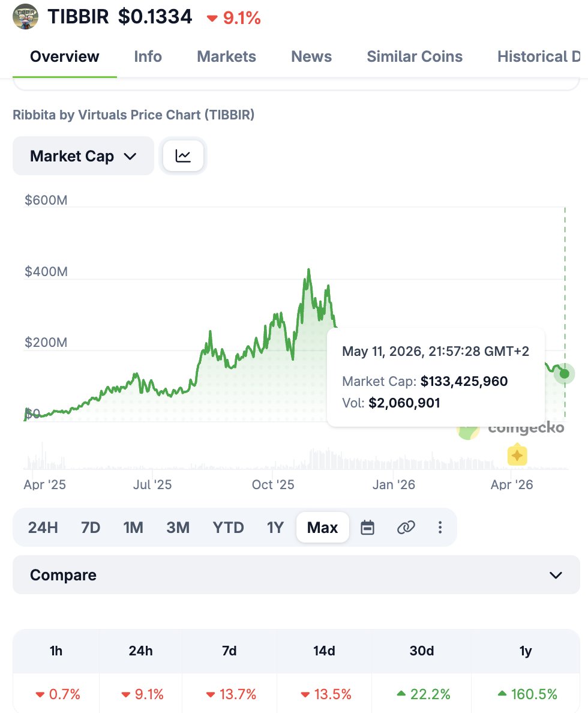Select the 1Y time range
This screenshot has height=713, width=588.
point(275,528)
